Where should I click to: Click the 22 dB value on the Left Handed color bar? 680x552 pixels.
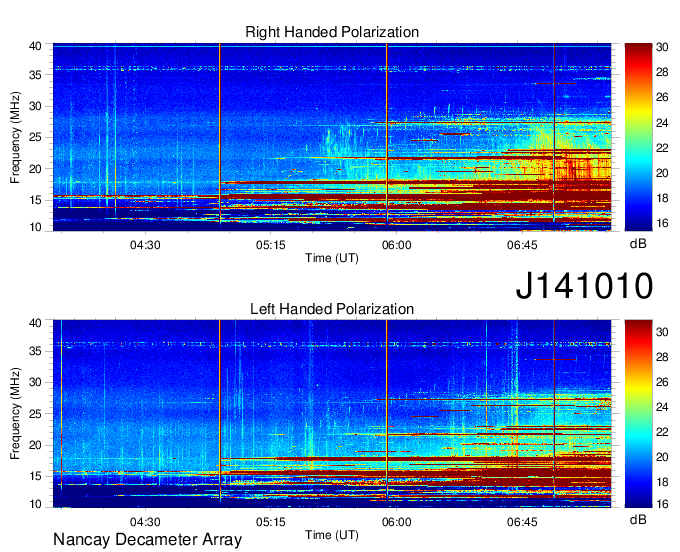[662, 432]
